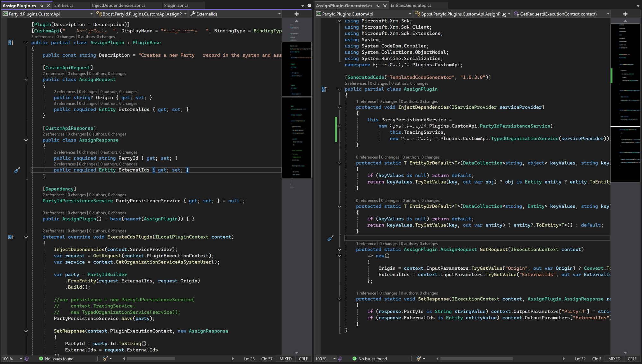Select the AssignPlugin.Generated.cs tab
The width and height of the screenshot is (642, 364).
point(344,5)
